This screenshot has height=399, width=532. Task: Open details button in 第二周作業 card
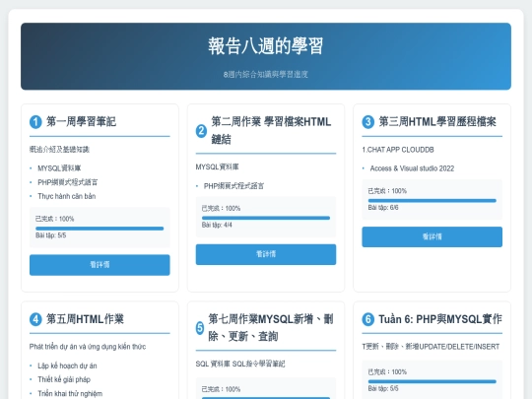266,254
